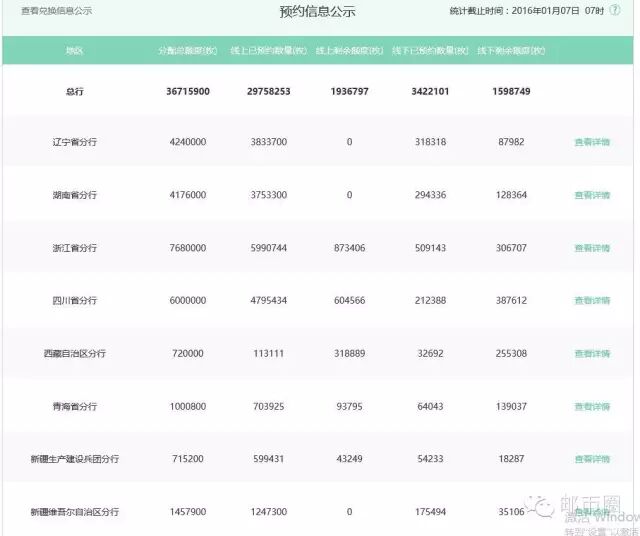
Task: Select the 浙江省分行 row label
Action: (74, 248)
